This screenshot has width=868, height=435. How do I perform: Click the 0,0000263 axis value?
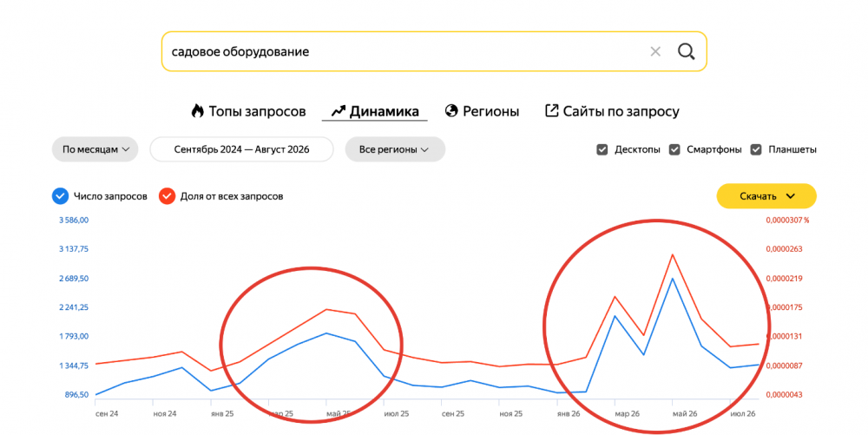(784, 249)
